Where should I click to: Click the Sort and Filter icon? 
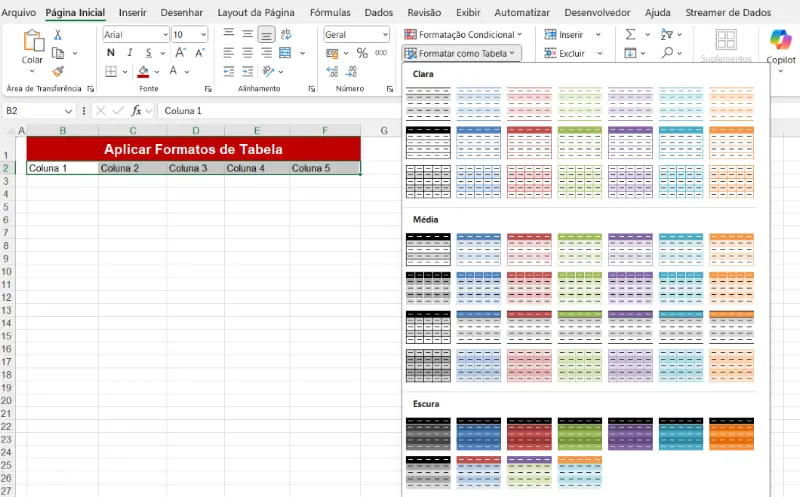tap(666, 34)
